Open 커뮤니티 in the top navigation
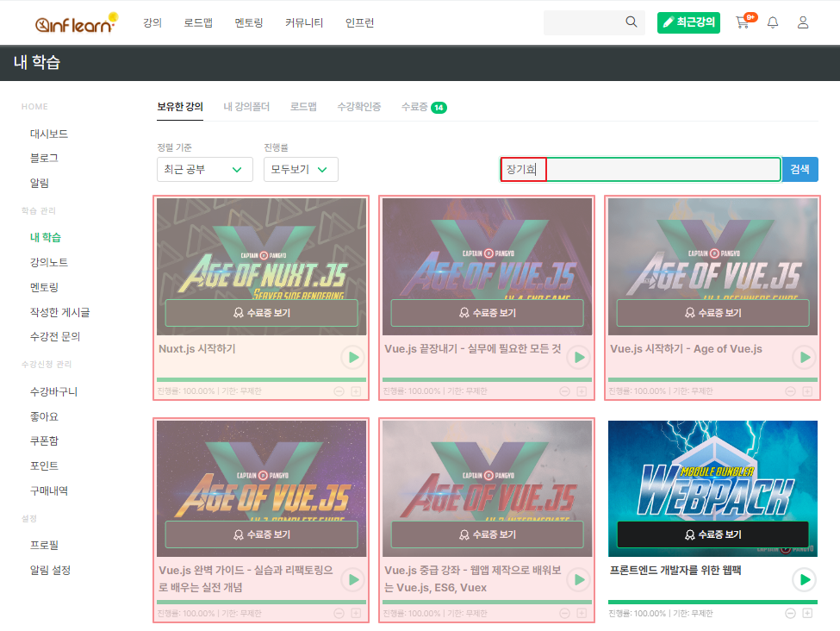 click(304, 22)
